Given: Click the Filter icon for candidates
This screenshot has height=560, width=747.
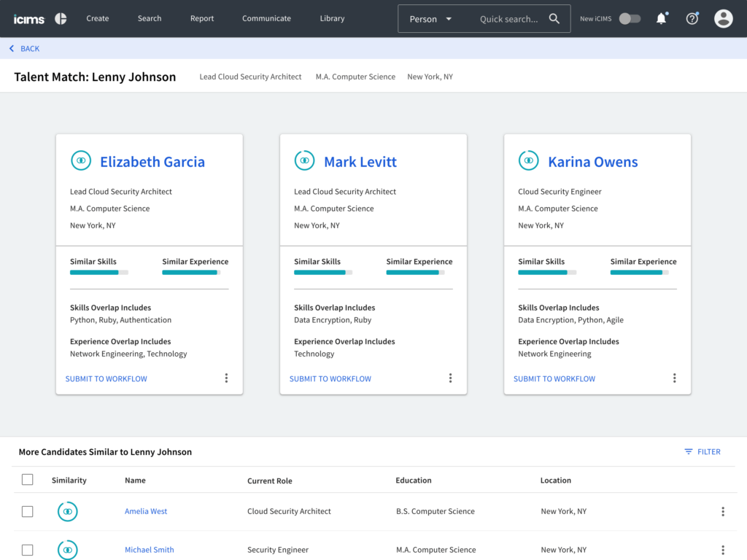Looking at the screenshot, I should click(x=689, y=452).
